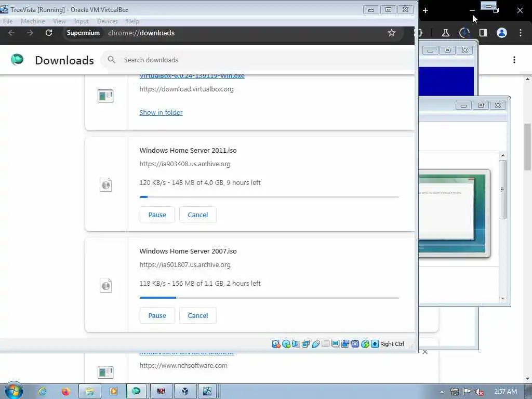Click the https://ia903408.us.archive.org source URL
The width and height of the screenshot is (532, 399).
(x=185, y=164)
